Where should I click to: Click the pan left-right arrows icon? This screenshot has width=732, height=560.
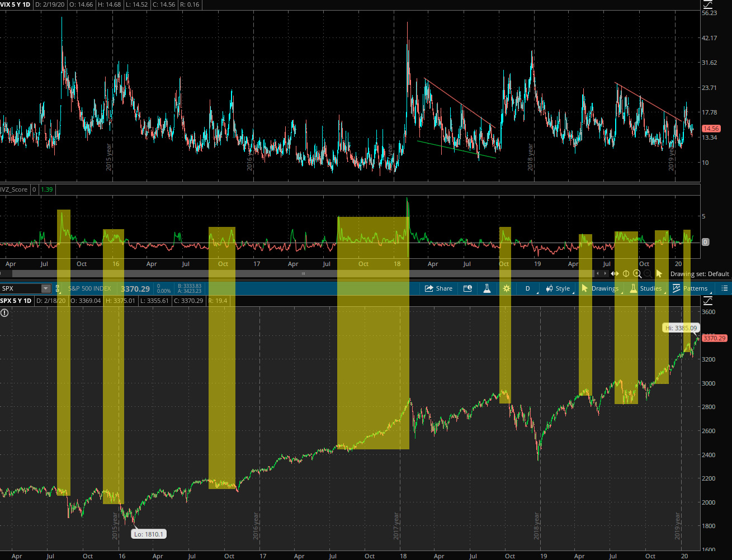(x=615, y=273)
